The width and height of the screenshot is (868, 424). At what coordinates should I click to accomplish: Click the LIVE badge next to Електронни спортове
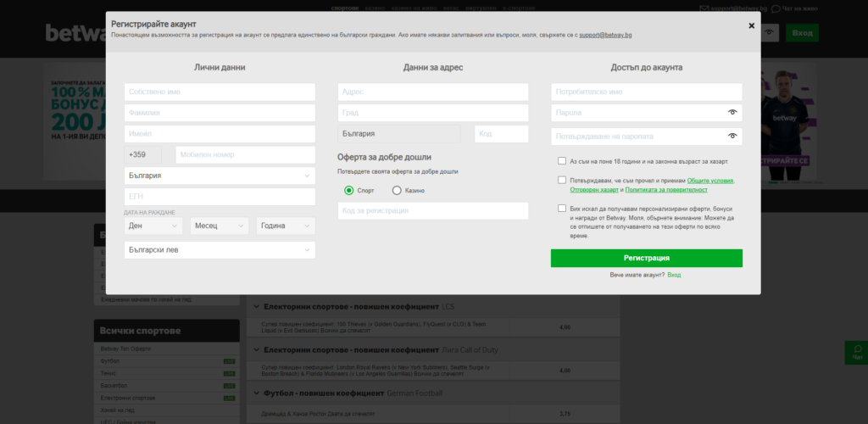229,398
